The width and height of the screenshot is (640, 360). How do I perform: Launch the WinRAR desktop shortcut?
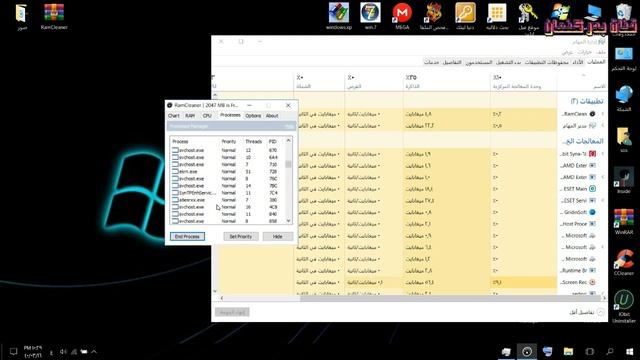point(624,221)
